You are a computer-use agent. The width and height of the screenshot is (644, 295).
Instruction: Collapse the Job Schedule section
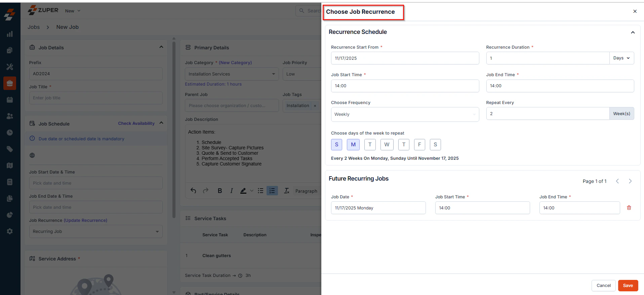[161, 123]
